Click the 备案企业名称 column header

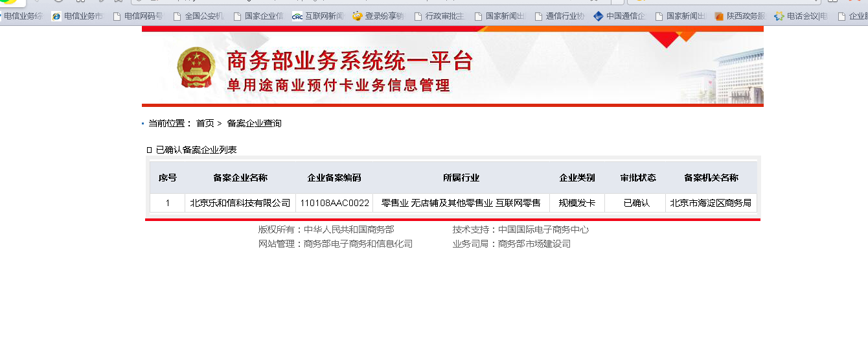240,178
